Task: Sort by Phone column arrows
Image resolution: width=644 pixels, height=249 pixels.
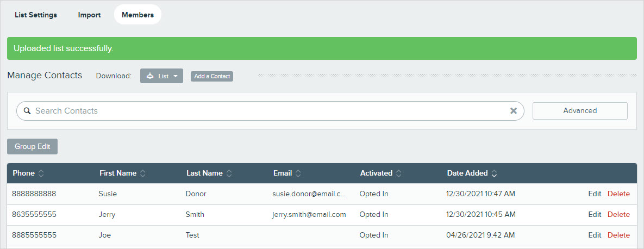Action: tap(41, 173)
